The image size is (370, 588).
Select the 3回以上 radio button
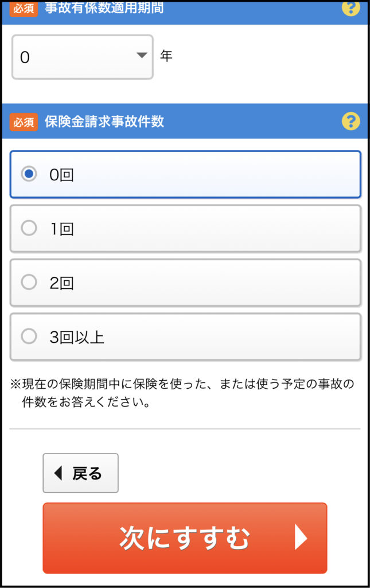(29, 336)
